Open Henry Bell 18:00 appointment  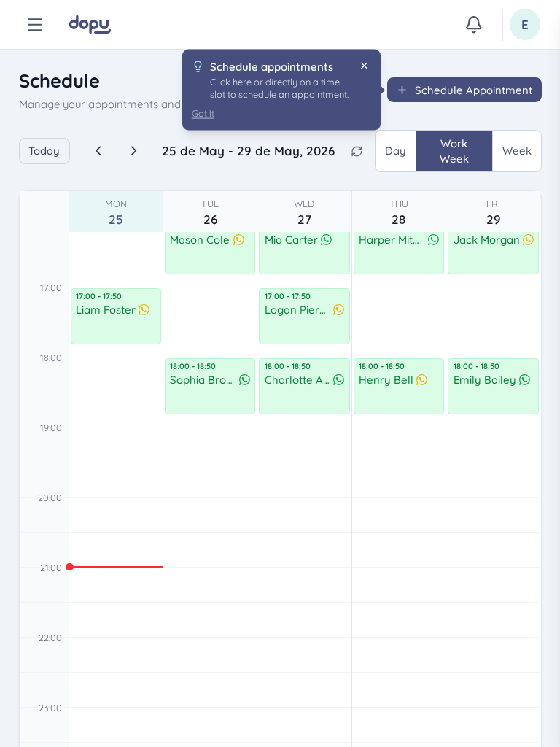(399, 386)
